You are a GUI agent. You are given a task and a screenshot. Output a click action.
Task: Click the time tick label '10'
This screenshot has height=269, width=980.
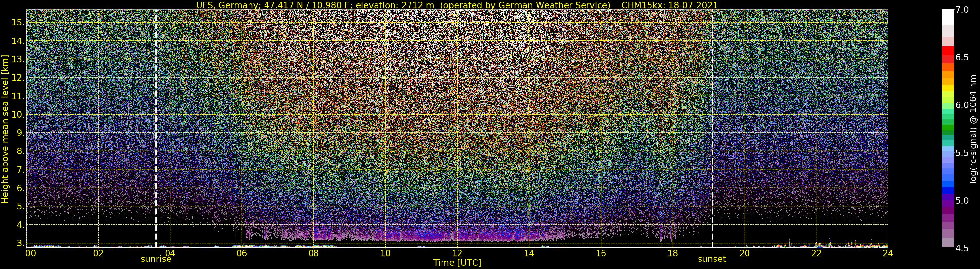click(385, 253)
